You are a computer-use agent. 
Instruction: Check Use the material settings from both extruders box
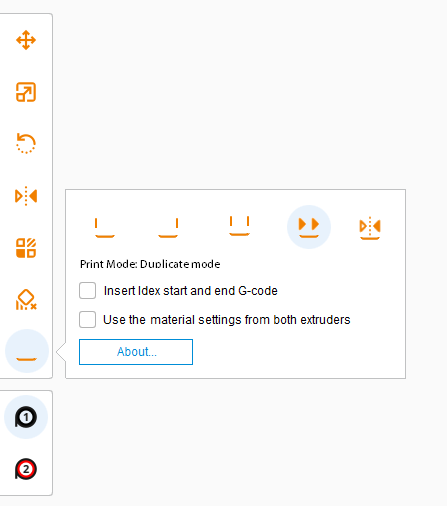point(87,319)
